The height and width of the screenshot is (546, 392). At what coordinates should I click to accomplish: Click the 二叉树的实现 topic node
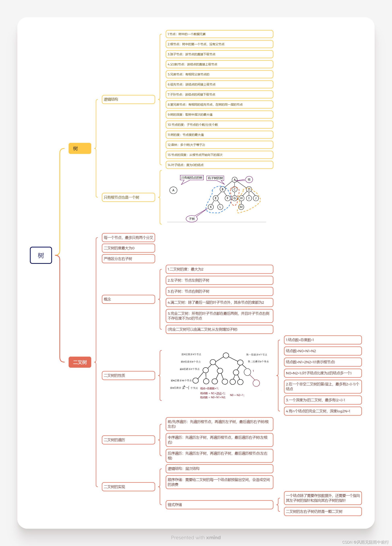pyautogui.click(x=128, y=487)
